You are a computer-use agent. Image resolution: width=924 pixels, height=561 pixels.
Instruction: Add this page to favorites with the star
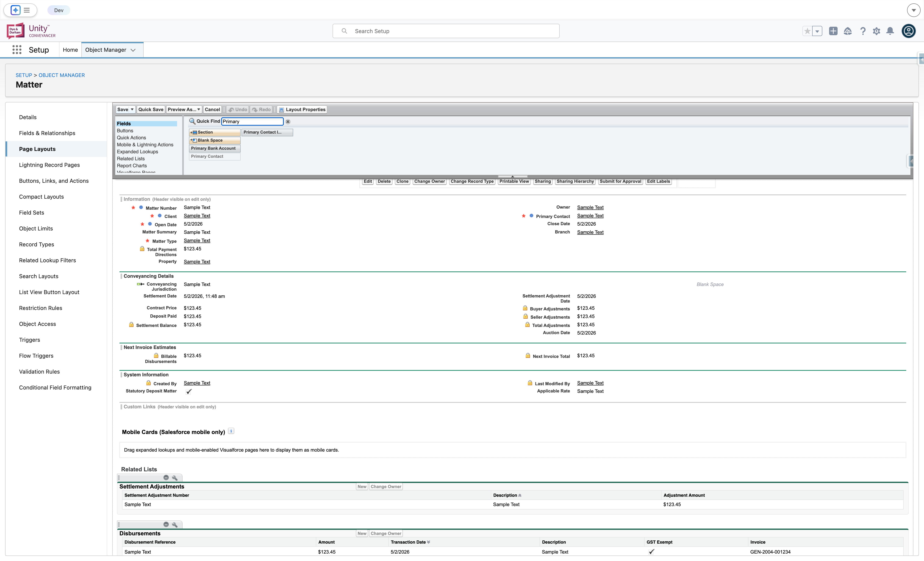[x=807, y=31]
